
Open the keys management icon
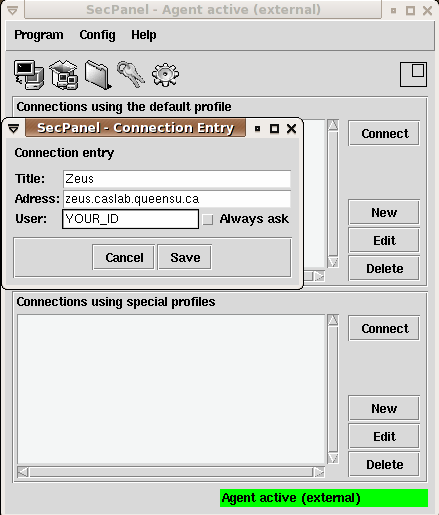coord(131,75)
